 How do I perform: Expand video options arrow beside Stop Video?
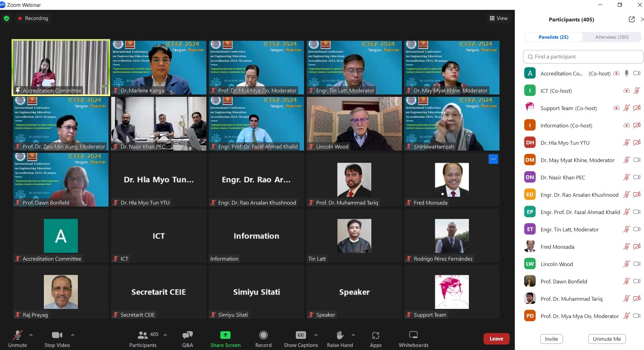pos(73,335)
